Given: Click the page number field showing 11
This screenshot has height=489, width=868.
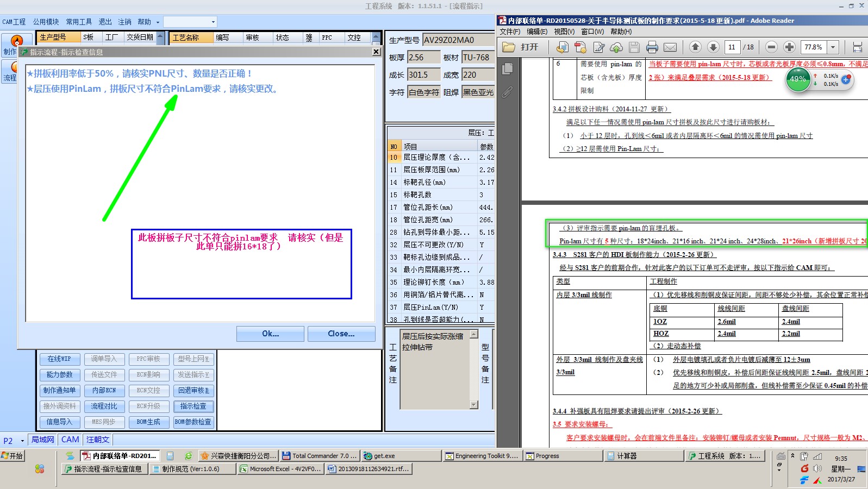Looking at the screenshot, I should [x=732, y=47].
